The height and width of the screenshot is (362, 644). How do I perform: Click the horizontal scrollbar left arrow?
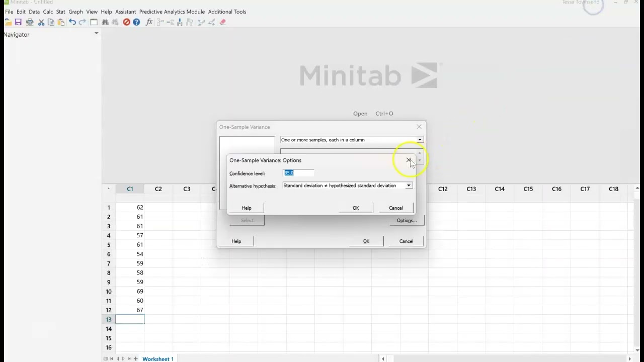(383, 358)
